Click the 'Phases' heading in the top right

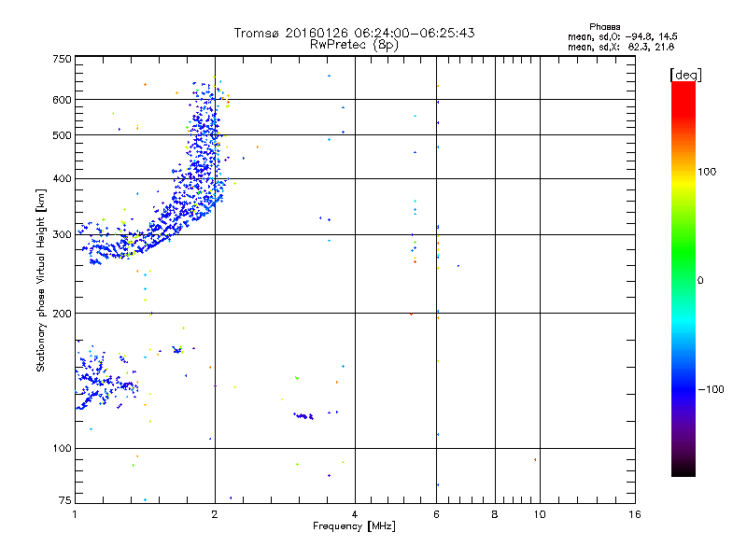[604, 27]
